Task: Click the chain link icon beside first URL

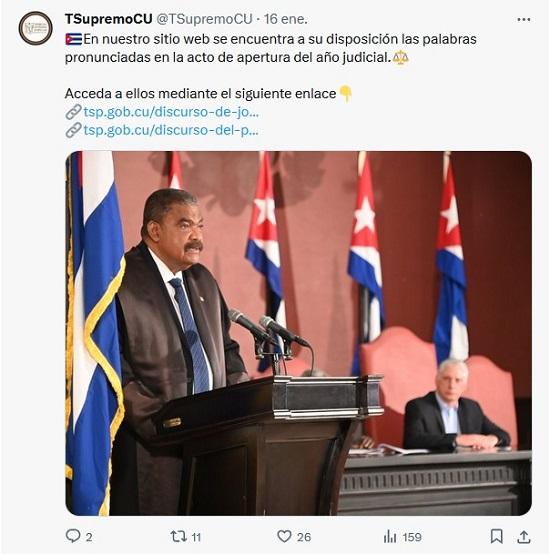Action: (73, 112)
